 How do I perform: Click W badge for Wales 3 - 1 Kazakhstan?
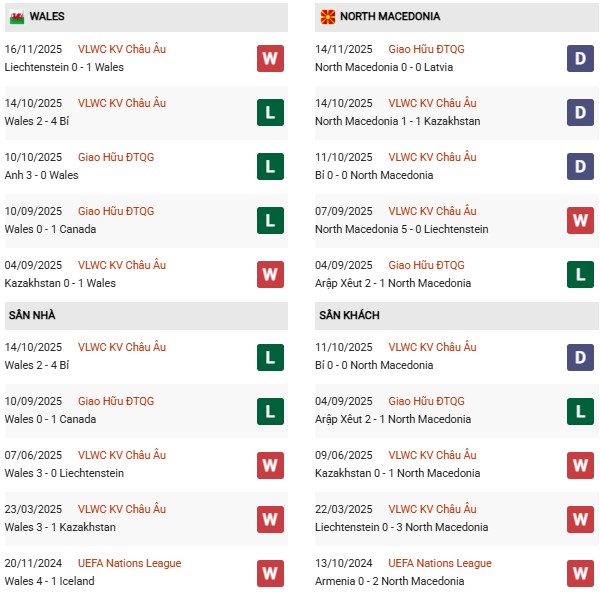270,518
